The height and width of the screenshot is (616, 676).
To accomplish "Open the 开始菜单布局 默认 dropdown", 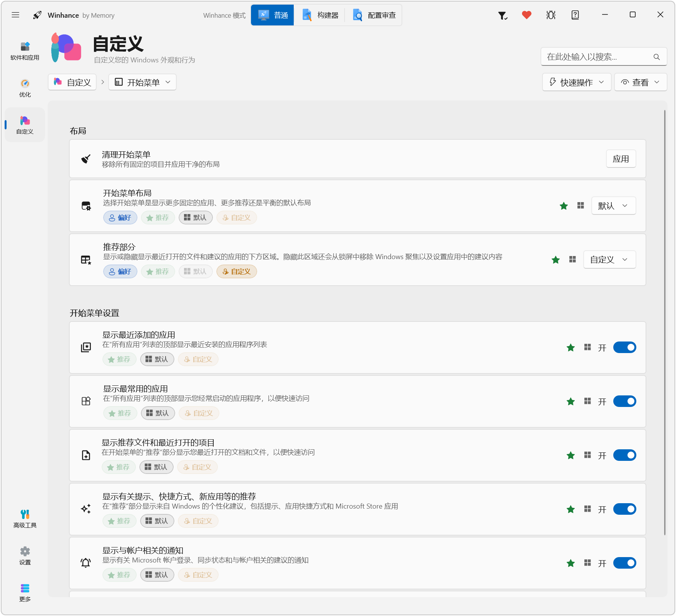I will [x=614, y=206].
